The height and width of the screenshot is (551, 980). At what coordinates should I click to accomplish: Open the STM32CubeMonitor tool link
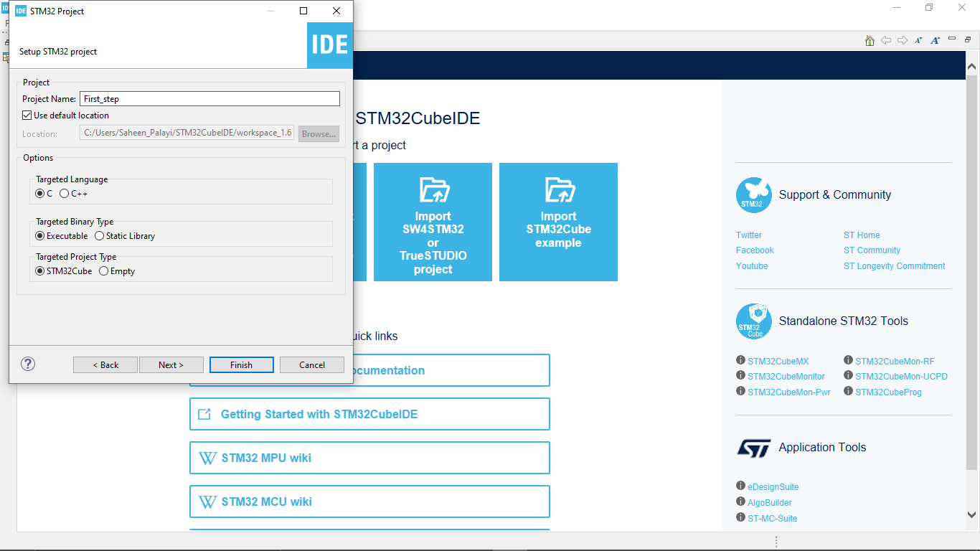pos(786,376)
